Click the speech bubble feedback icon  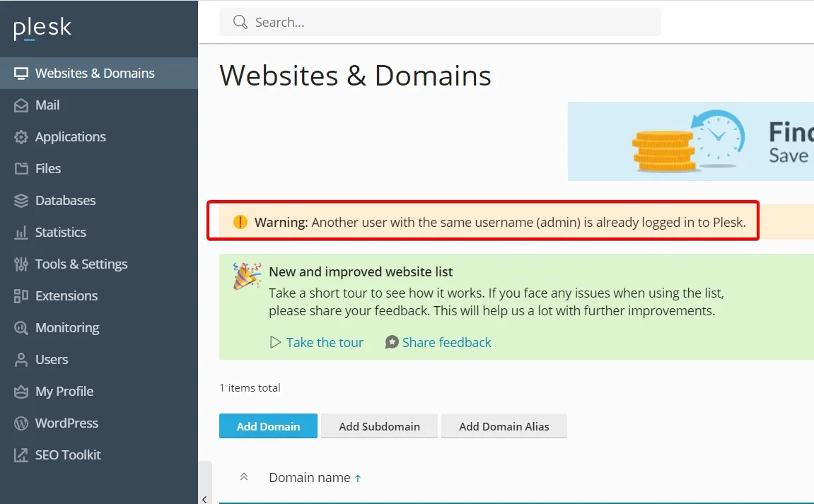[392, 342]
